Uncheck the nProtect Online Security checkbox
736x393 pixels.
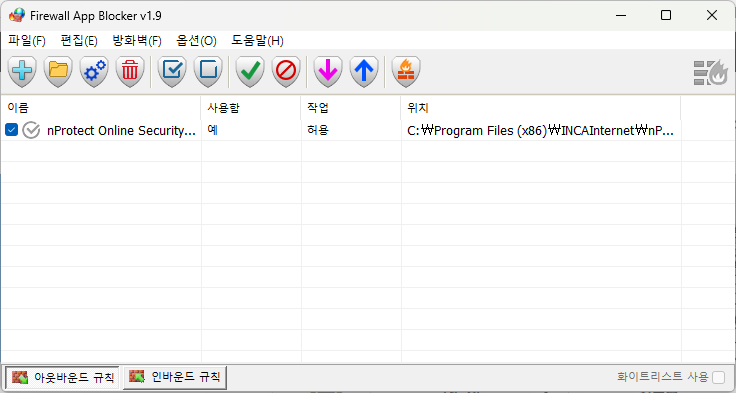pos(12,130)
